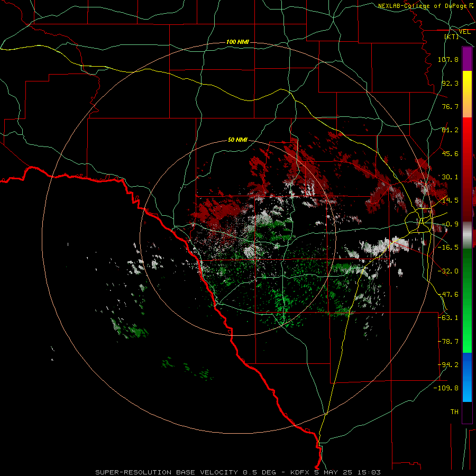Click the 30.1 velocity scale value
Screen dimensions: 476x476
pyautogui.click(x=450, y=177)
